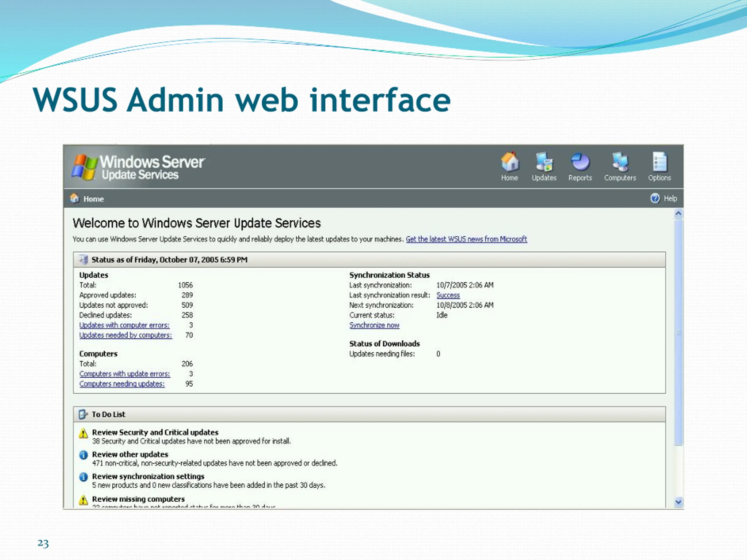
Task: Click the 38 Security and Critical updates description
Action: pyautogui.click(x=191, y=441)
